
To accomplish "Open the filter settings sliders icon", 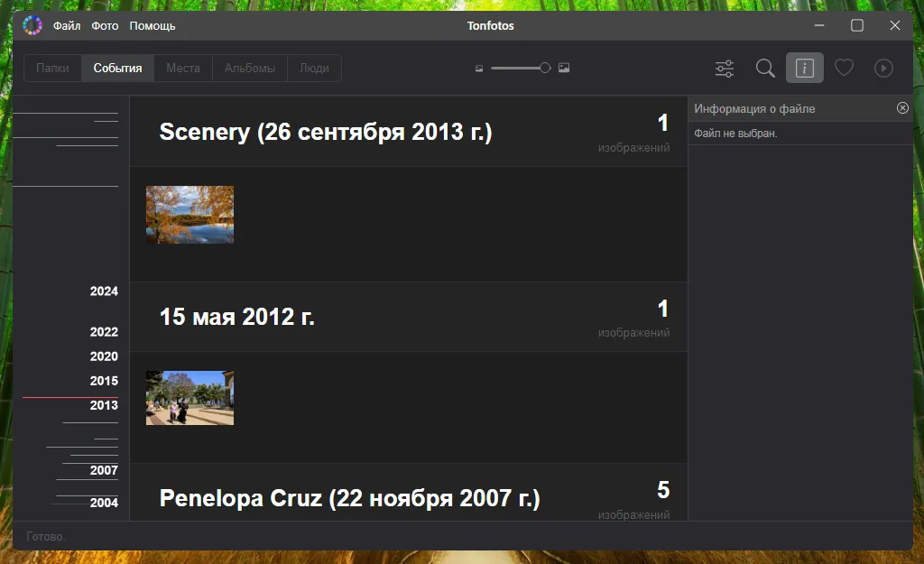I will click(725, 69).
